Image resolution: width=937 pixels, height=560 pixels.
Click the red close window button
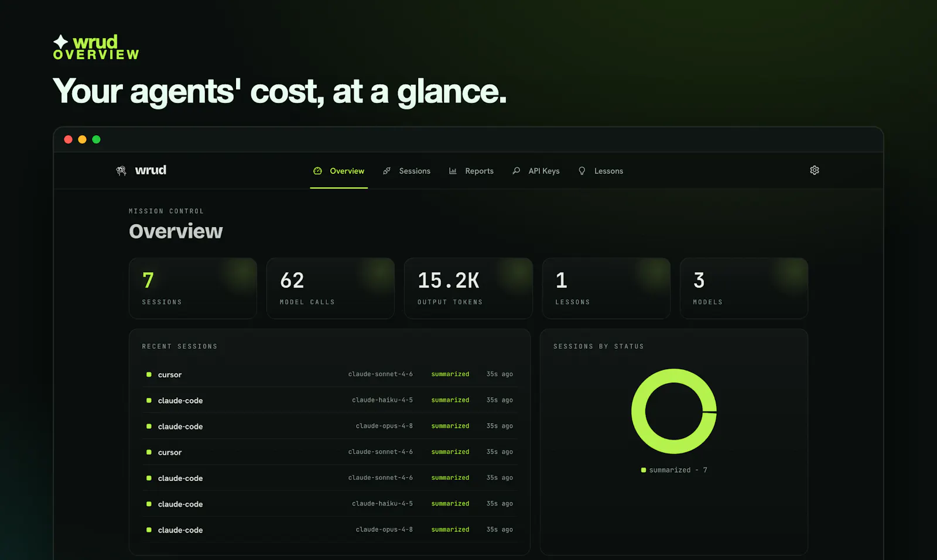[x=68, y=139]
